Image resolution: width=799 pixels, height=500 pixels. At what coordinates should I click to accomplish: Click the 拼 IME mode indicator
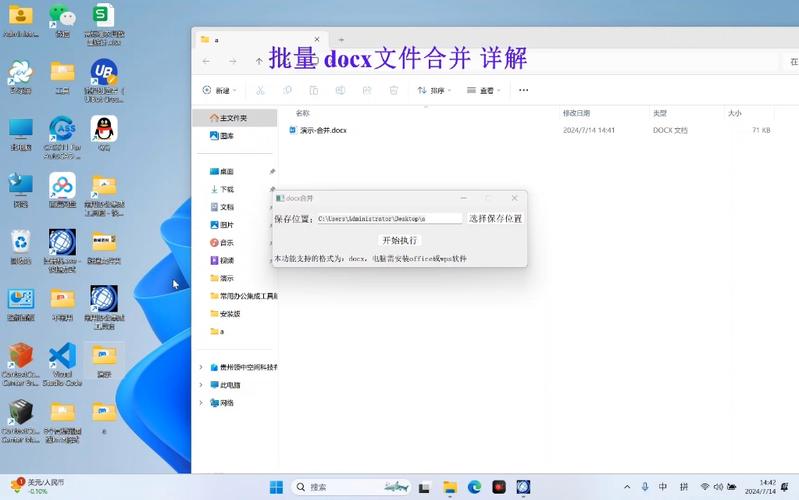(x=684, y=487)
